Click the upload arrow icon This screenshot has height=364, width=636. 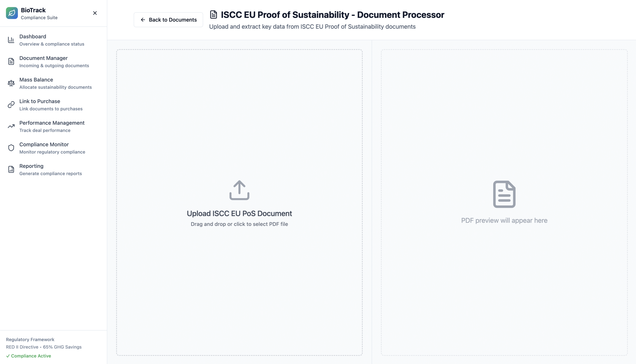[x=239, y=190]
